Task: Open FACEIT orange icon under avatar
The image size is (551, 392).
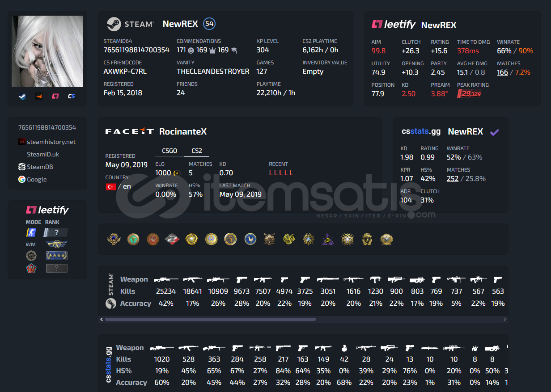Action: point(39,96)
